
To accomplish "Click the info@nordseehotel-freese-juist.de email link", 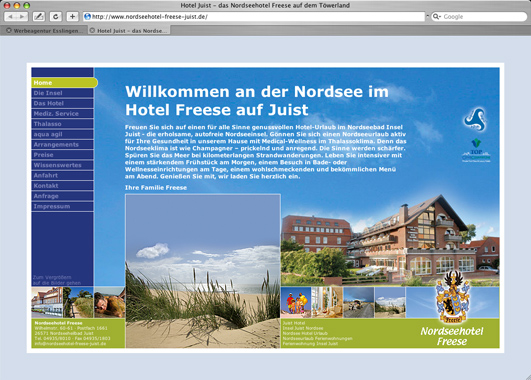I will point(70,343).
